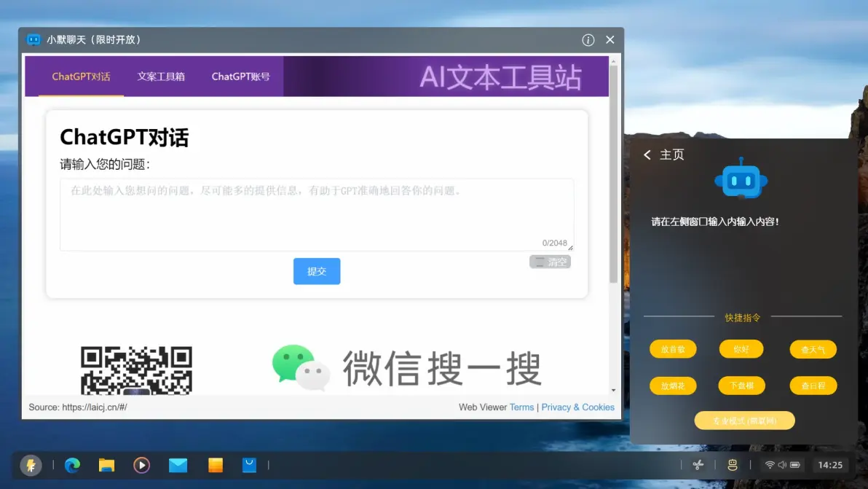The width and height of the screenshot is (868, 489).
Task: Open the Mail app in taskbar
Action: click(178, 465)
